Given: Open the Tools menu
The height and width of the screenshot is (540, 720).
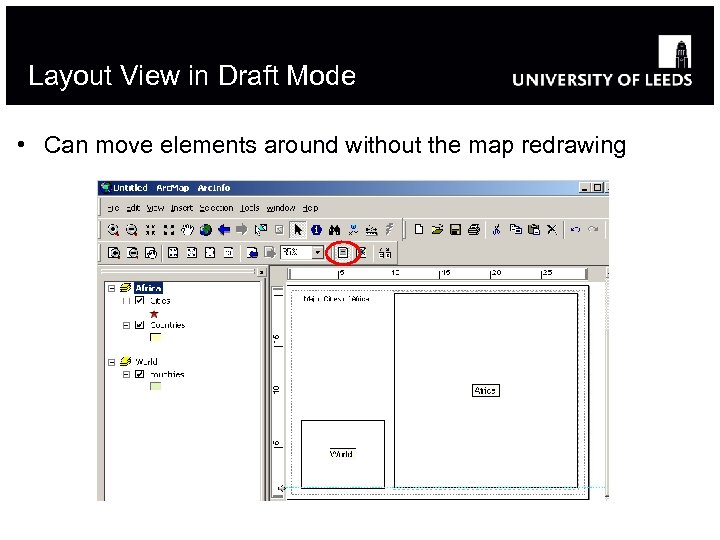Looking at the screenshot, I should (250, 208).
